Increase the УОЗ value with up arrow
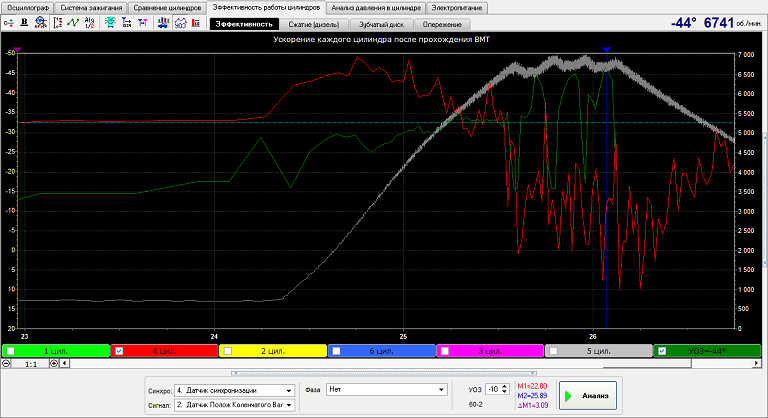The image size is (768, 418). 504,387
